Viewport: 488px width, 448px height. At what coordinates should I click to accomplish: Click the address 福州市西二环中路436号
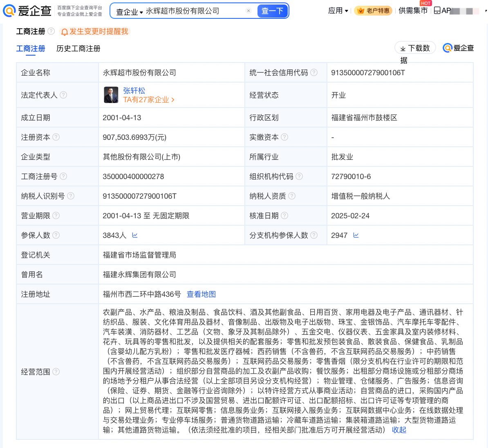(142, 294)
